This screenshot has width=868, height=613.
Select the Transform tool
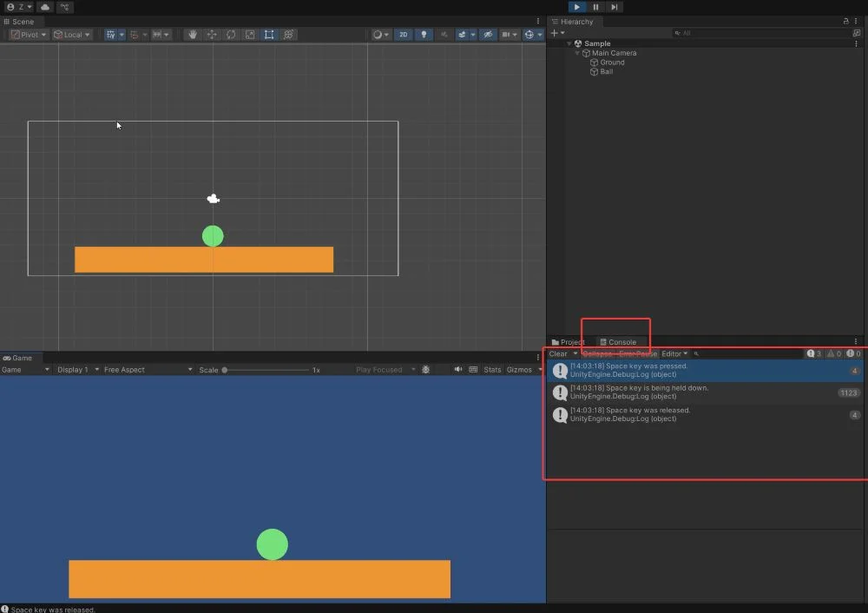pos(288,35)
